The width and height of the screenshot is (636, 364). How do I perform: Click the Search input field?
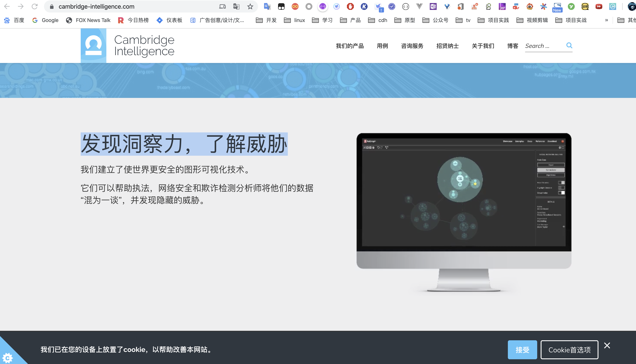(544, 46)
